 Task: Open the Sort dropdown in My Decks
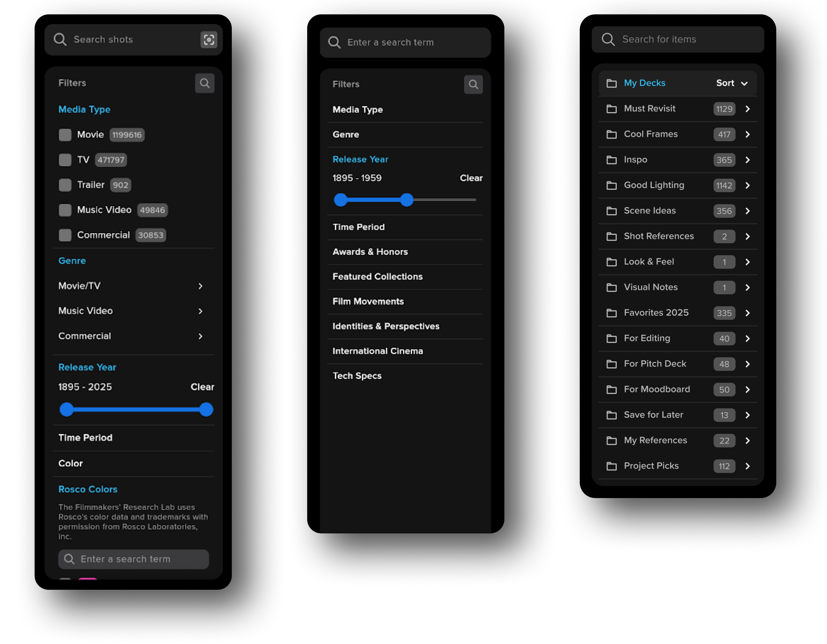(x=732, y=83)
